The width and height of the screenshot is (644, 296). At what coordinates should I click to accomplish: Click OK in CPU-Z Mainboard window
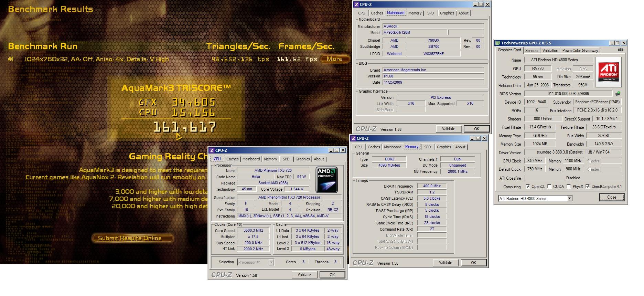(476, 129)
